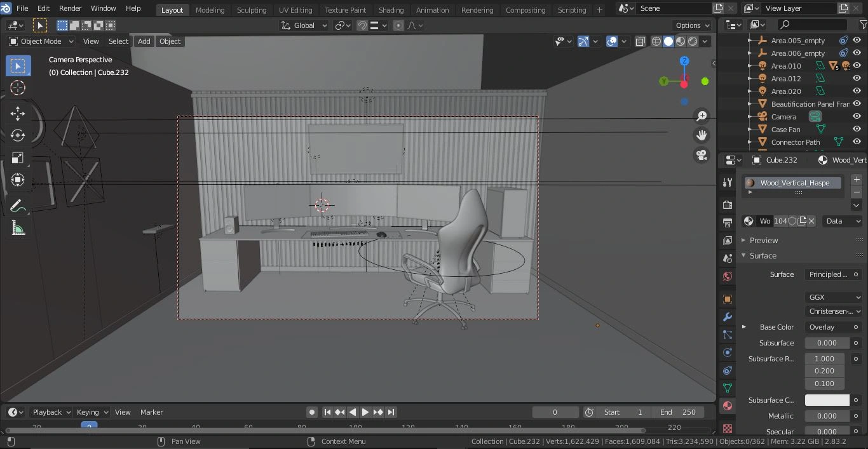This screenshot has height=449, width=868.
Task: Select the Cursor tool in the toolbar
Action: pyautogui.click(x=18, y=88)
